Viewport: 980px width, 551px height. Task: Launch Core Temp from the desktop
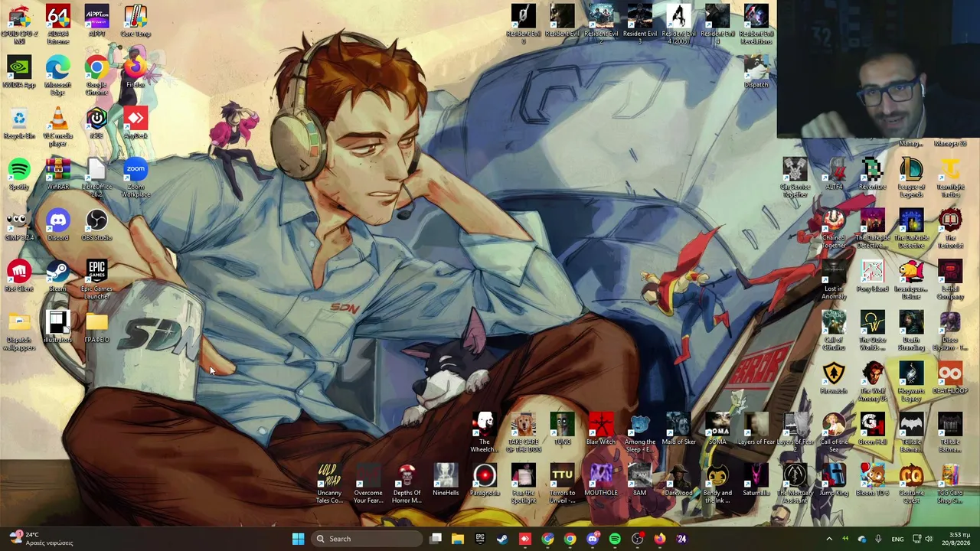point(136,21)
